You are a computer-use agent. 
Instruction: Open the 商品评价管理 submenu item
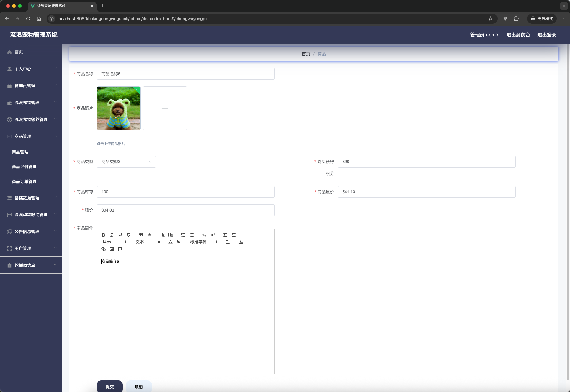[x=31, y=167]
